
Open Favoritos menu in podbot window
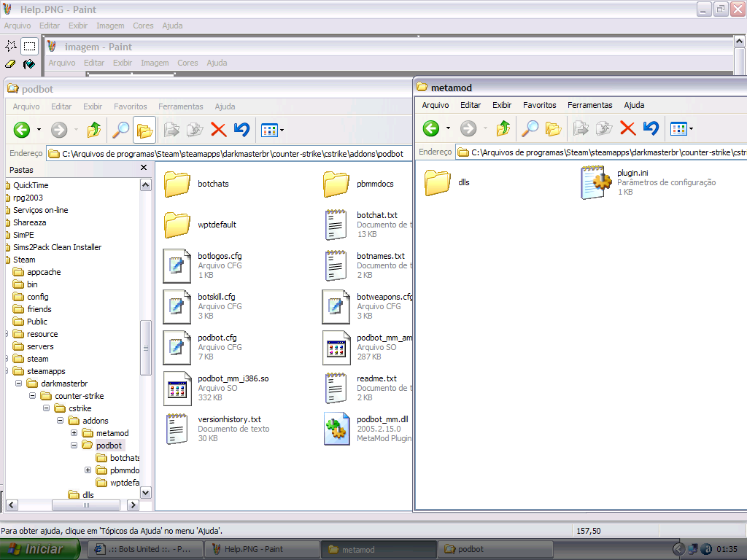point(130,106)
